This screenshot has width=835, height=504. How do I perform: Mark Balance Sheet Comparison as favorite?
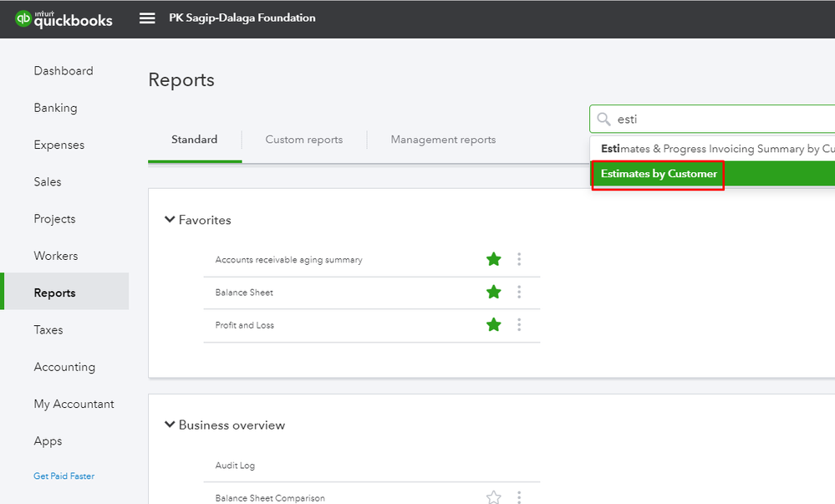click(x=494, y=497)
